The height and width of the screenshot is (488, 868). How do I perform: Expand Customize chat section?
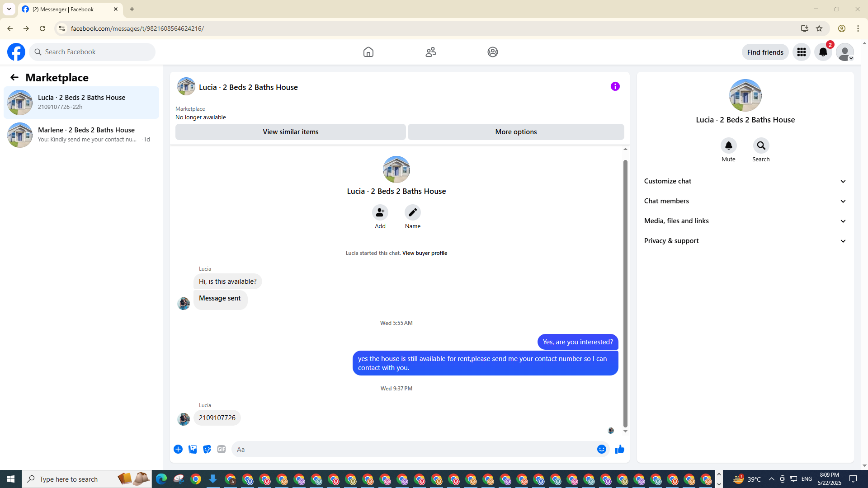click(745, 181)
